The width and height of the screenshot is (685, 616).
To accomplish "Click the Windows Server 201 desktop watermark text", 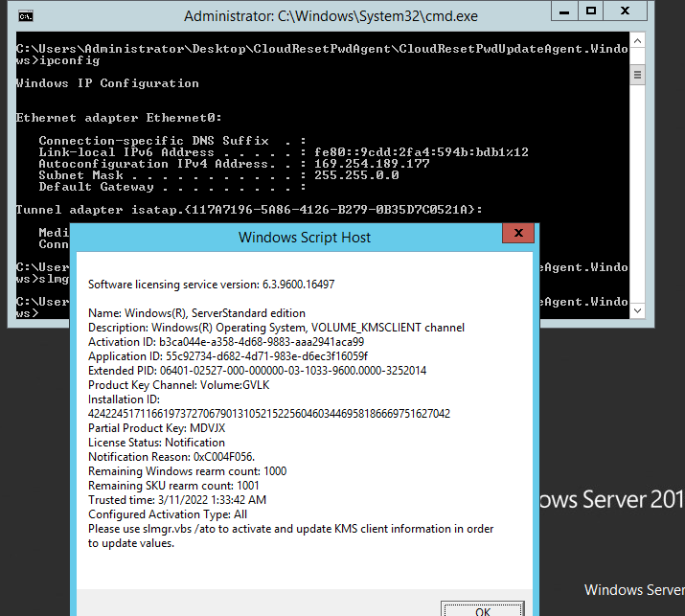I will [612, 499].
